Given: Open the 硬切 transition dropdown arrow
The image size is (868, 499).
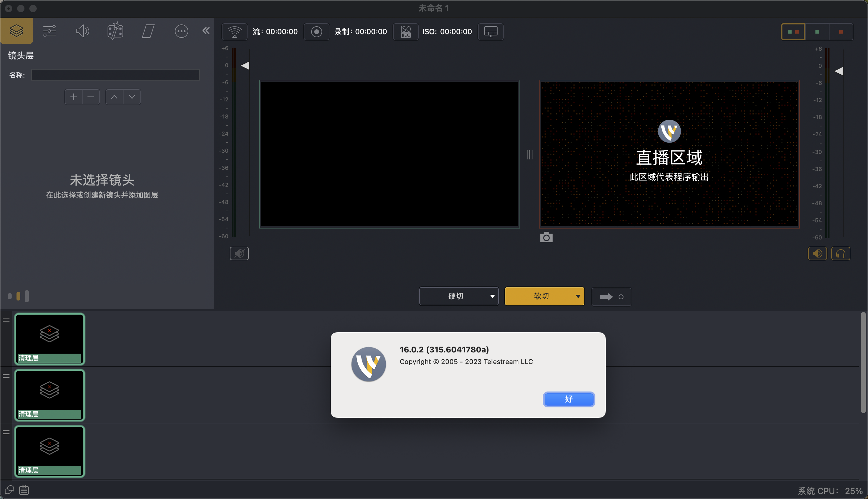Looking at the screenshot, I should coord(492,296).
